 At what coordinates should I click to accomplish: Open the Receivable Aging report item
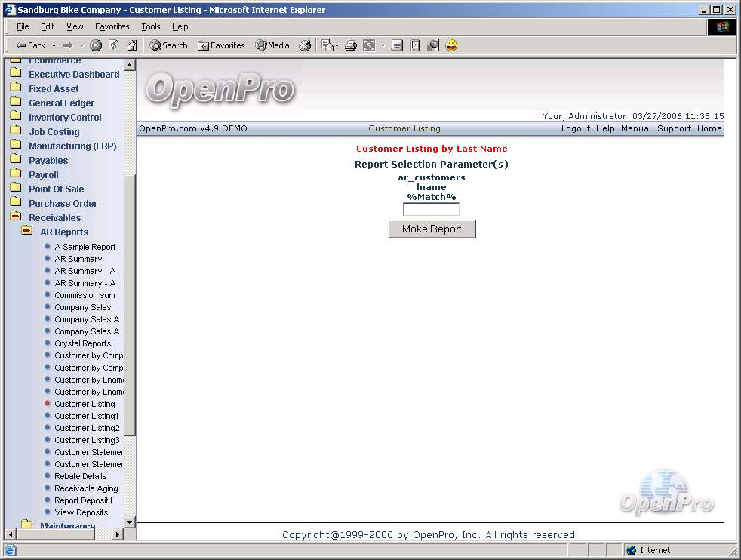(86, 488)
